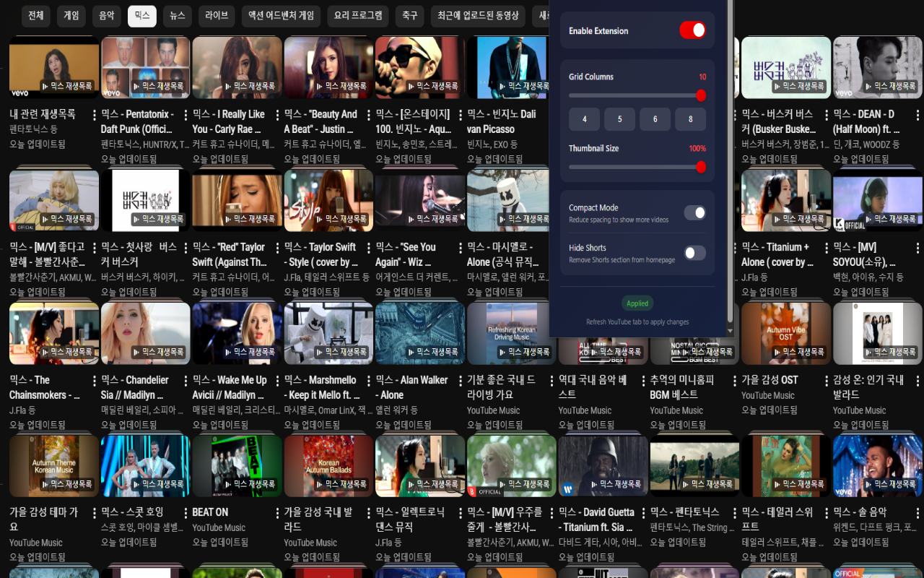
Task: Select the 게임 filter chip
Action: point(71,15)
